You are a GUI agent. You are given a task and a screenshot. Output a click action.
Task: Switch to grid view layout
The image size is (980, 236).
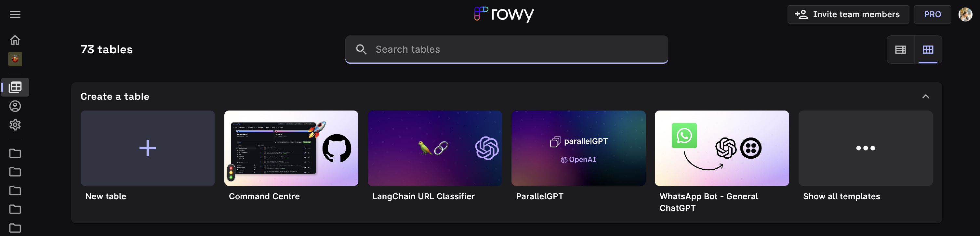click(x=928, y=49)
